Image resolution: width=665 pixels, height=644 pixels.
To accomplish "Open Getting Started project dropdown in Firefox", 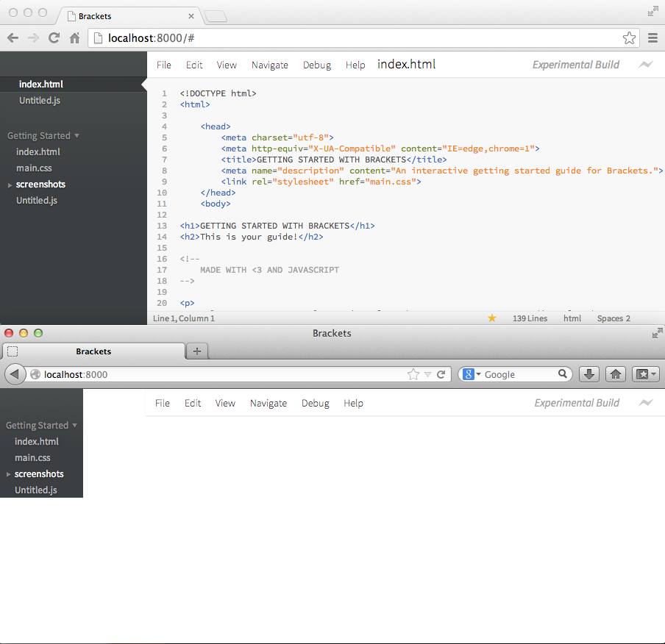I will 41,425.
